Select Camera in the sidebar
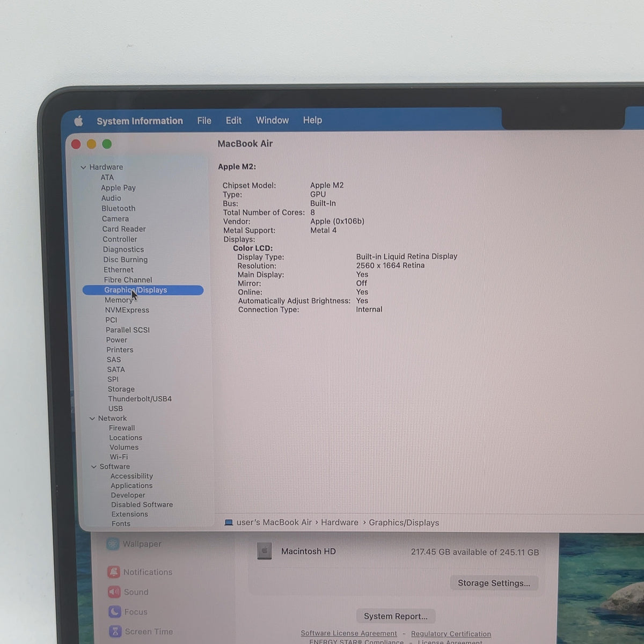 pyautogui.click(x=115, y=219)
